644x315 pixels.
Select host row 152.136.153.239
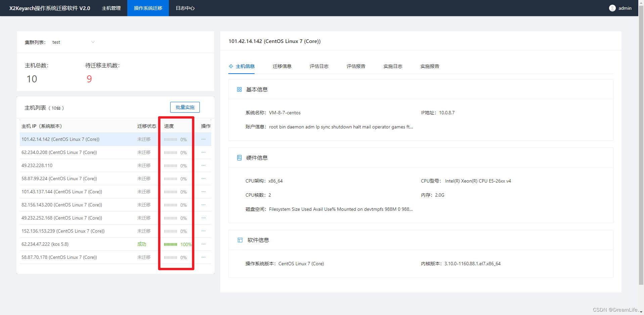coord(116,231)
